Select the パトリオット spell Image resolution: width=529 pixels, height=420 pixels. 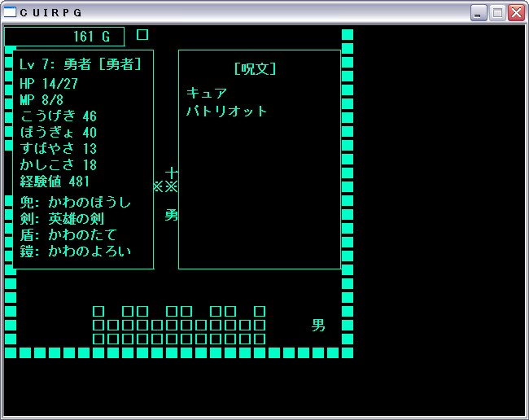point(227,111)
